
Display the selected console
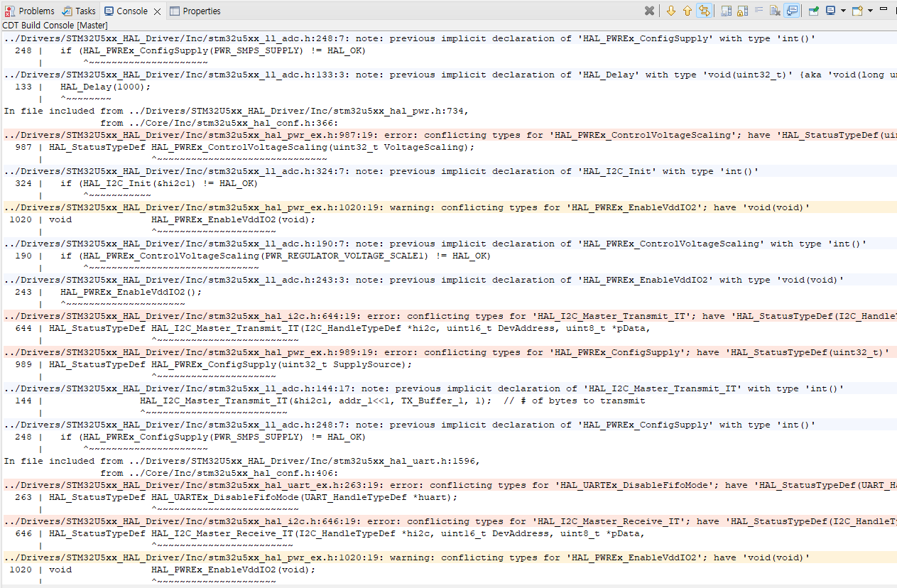[831, 11]
